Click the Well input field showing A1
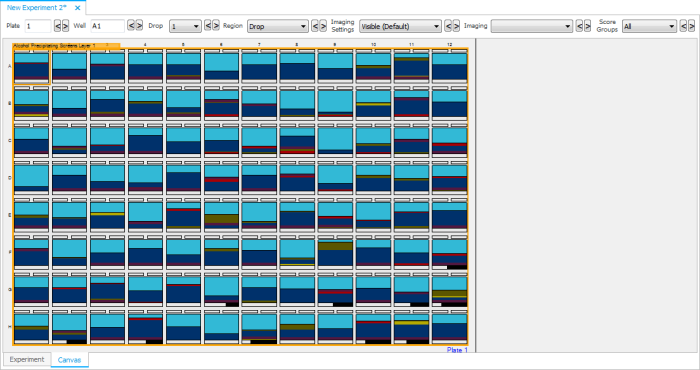700x370 pixels. coord(108,26)
